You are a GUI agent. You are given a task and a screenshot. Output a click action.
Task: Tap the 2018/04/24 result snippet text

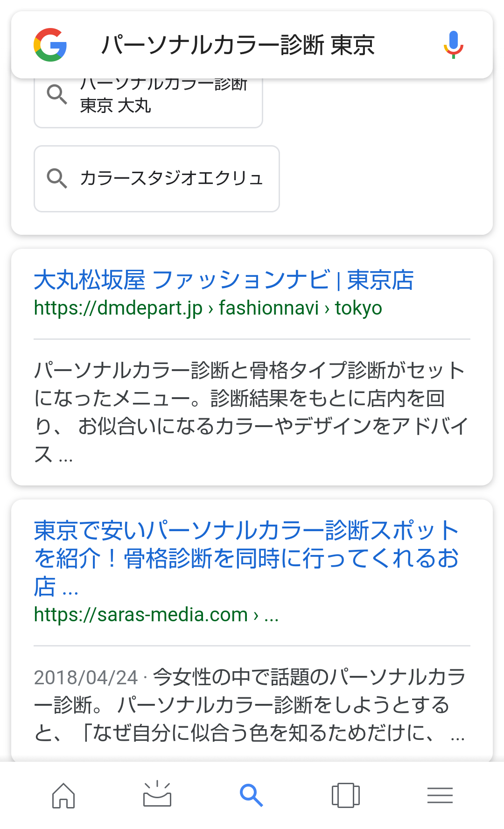tap(251, 705)
